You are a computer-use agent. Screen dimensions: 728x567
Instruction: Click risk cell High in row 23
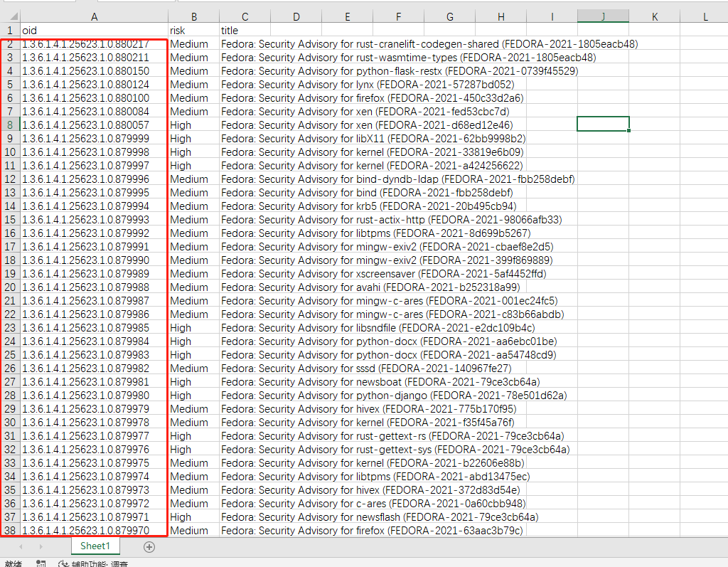coord(193,328)
